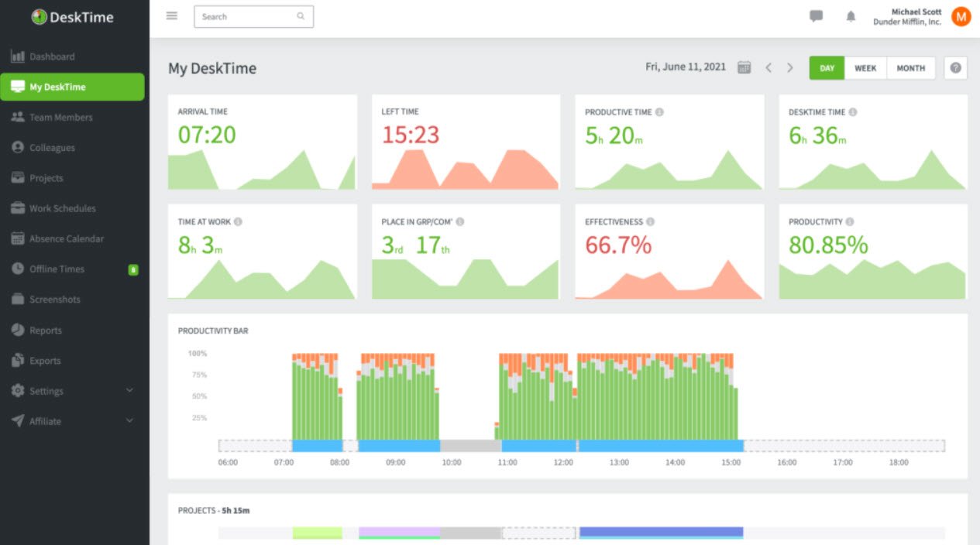Switch to the Month view
Viewport: 980px width, 545px height.
tap(910, 68)
